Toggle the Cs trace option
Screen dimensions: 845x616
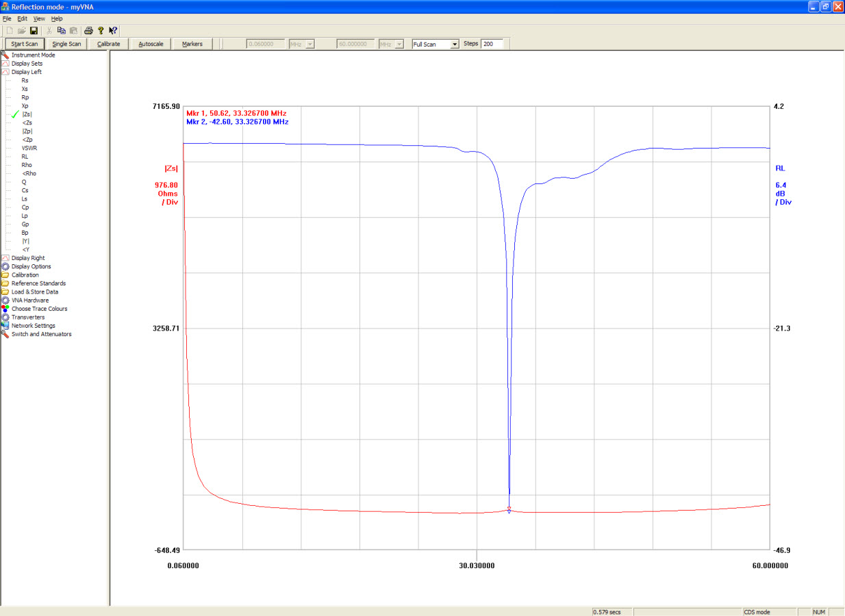point(25,190)
